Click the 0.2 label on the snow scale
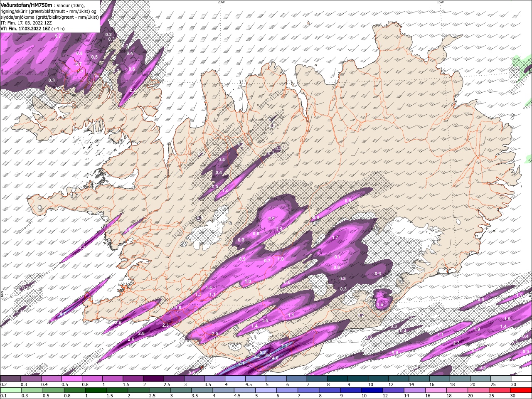Viewport: 532px width, 399px height. [x=3, y=384]
